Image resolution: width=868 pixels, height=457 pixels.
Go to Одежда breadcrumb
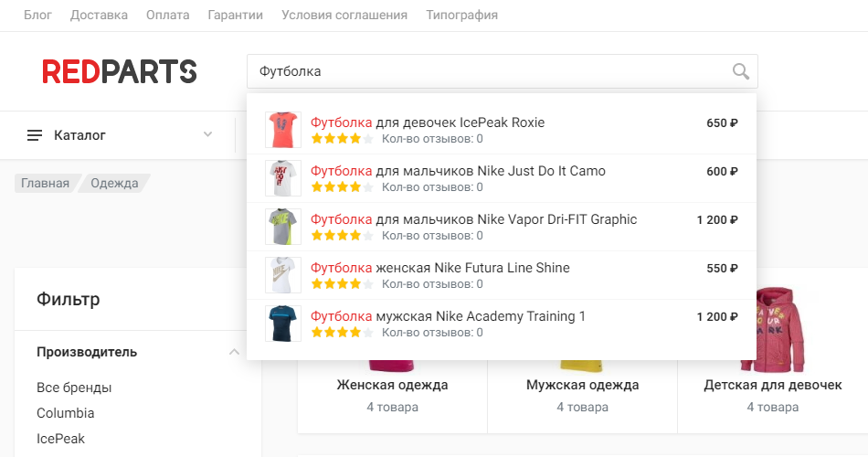[x=114, y=184]
